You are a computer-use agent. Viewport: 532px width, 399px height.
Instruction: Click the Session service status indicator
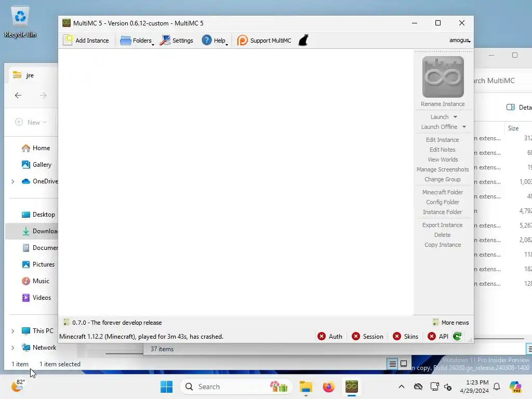pyautogui.click(x=367, y=336)
